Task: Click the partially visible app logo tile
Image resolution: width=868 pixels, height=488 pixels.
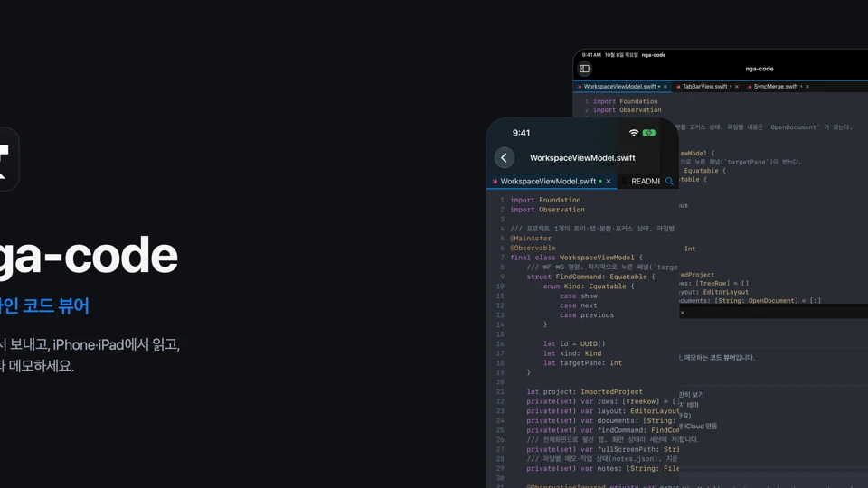Action: 8,159
